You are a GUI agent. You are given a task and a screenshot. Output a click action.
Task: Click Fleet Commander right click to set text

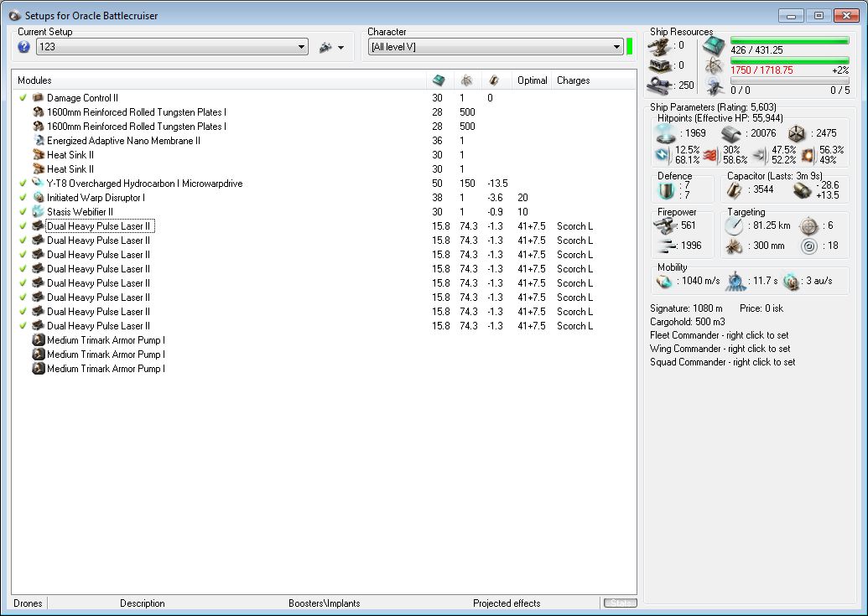[719, 335]
